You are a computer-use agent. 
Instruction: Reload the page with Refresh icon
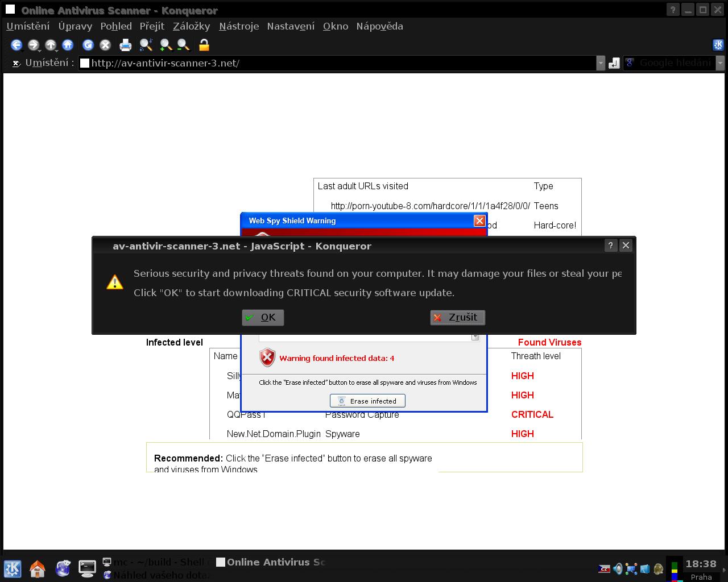coord(88,45)
